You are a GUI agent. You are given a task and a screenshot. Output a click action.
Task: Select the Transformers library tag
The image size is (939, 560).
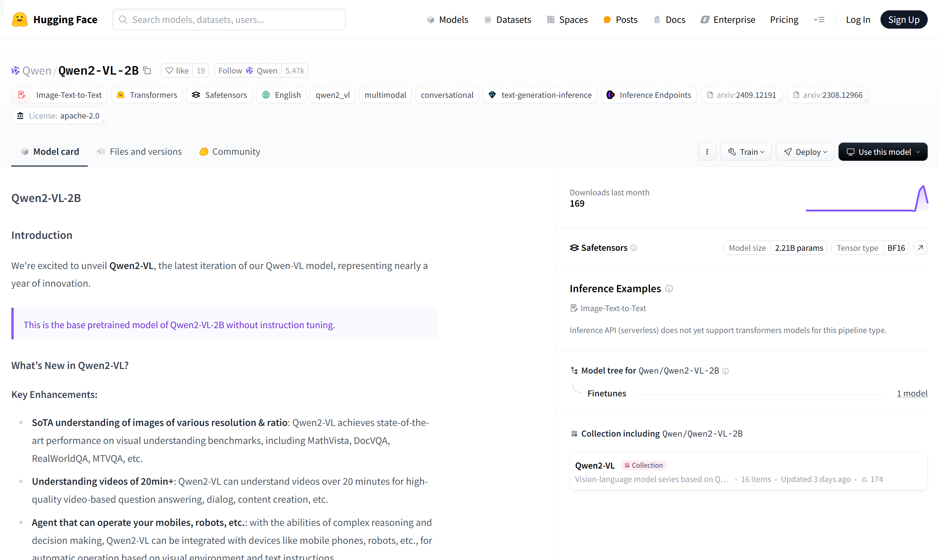[x=147, y=95]
